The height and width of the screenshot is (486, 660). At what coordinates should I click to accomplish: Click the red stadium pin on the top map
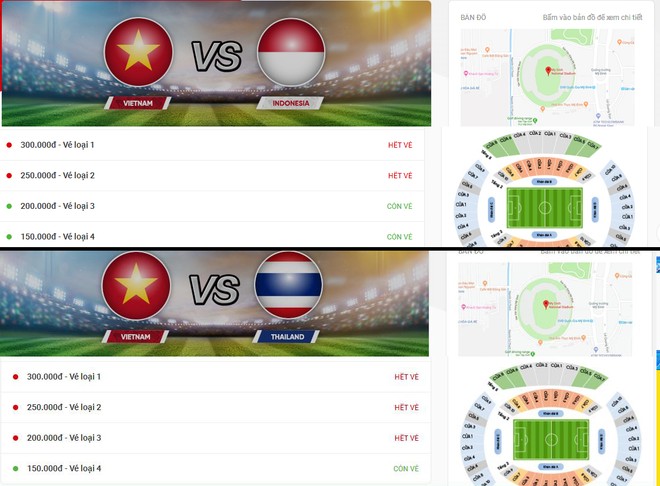[548, 71]
